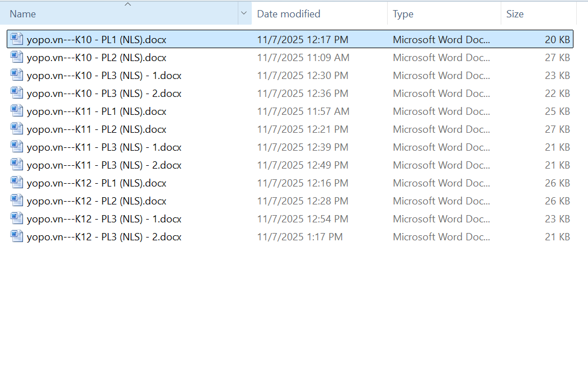Click Word icon for K12 - PL3 (NLS) - 2.docx
Screen dimensions: 588x377
[17, 237]
